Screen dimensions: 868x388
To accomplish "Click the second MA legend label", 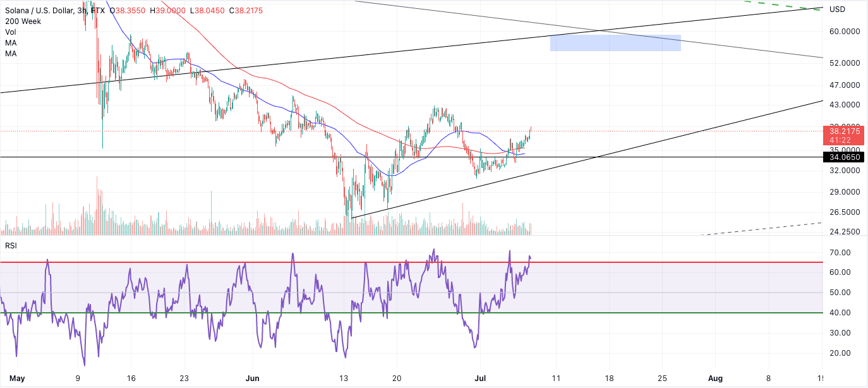I will click(x=9, y=53).
